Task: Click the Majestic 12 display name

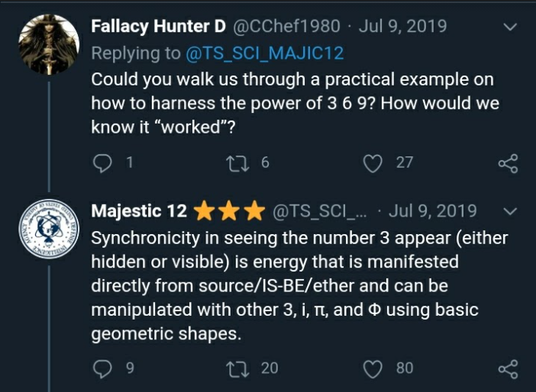Action: pos(139,210)
